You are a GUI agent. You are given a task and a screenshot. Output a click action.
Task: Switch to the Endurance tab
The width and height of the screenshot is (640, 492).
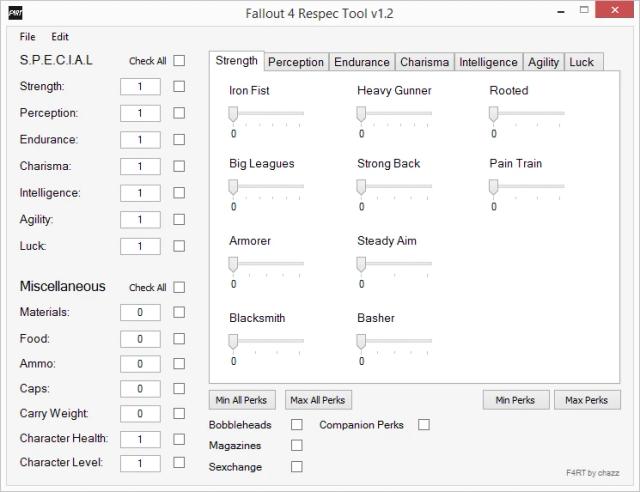pos(362,62)
